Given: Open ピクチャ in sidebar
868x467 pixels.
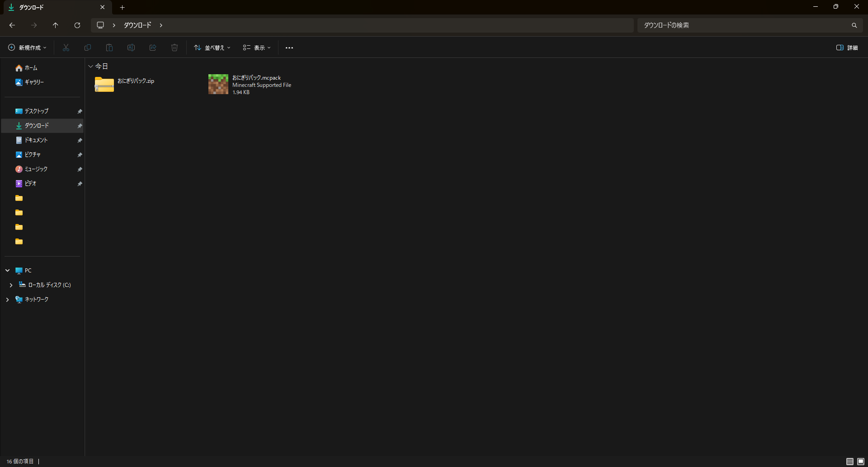Looking at the screenshot, I should [x=33, y=155].
